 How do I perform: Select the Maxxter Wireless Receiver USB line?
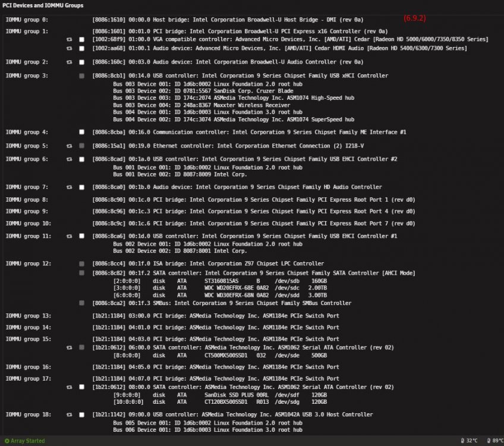tap(201, 105)
